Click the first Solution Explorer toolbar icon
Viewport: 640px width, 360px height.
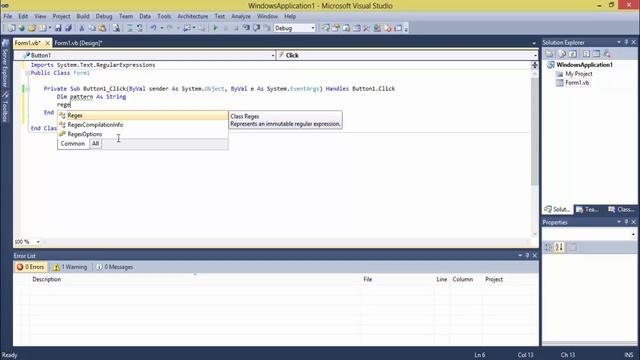point(549,54)
